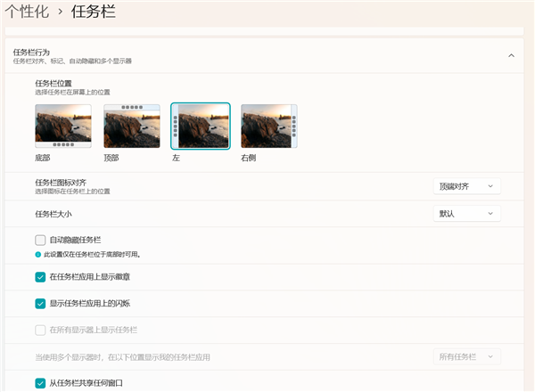Uncheck 在任务栏应用上显示徽章

[x=40, y=277]
